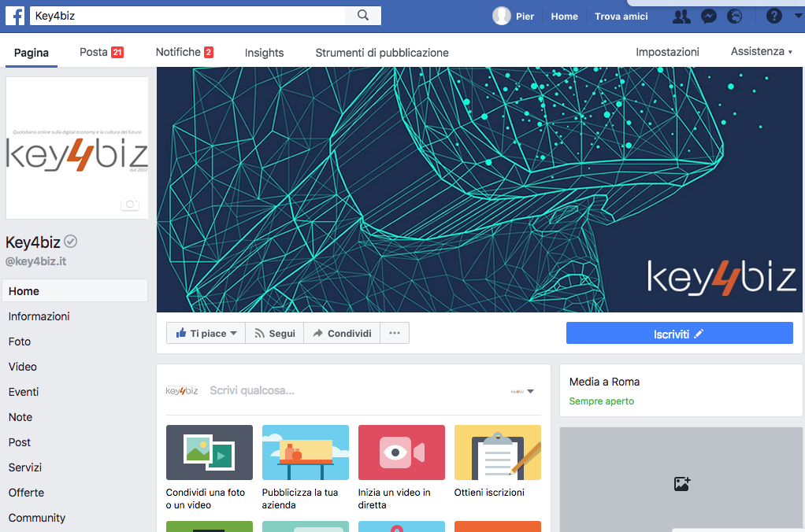
Task: Open Community in the sidebar
Action: 37,518
